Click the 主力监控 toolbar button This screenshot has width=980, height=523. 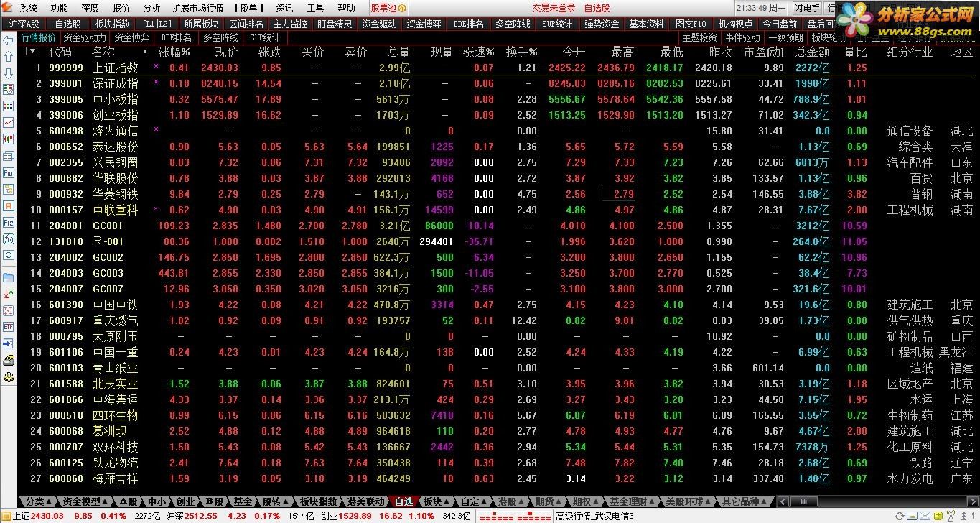coord(290,24)
